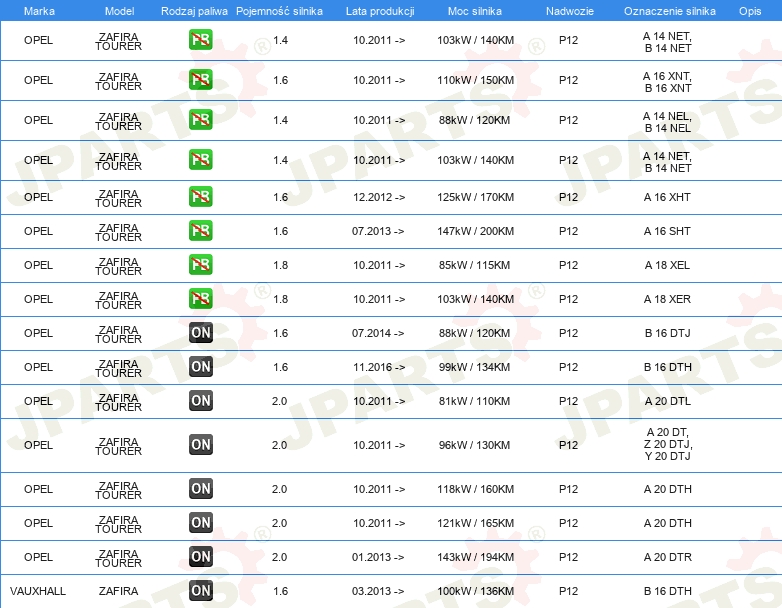The height and width of the screenshot is (608, 782).
Task: Click engine code A 20 DTR
Action: click(667, 557)
